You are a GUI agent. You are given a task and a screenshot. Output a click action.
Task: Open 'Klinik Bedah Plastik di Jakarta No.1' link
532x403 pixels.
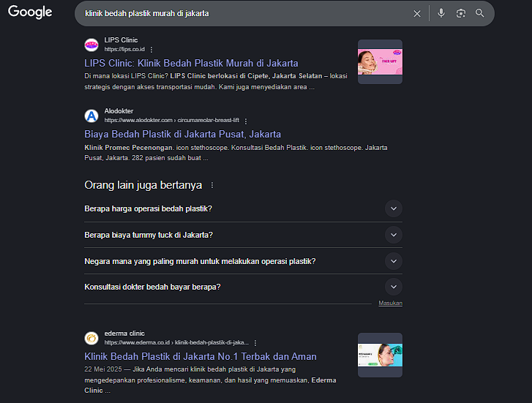tap(201, 356)
